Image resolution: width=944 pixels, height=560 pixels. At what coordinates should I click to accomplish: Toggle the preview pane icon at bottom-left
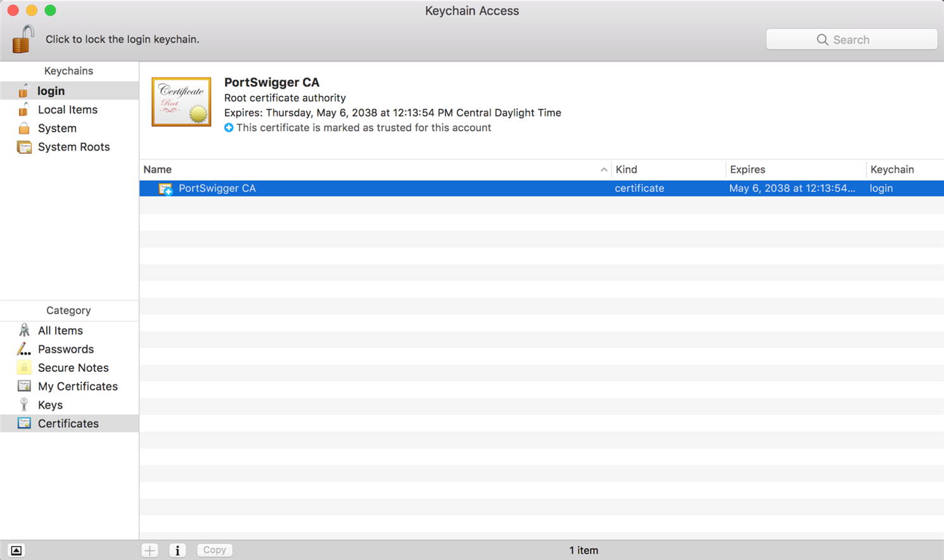16,550
